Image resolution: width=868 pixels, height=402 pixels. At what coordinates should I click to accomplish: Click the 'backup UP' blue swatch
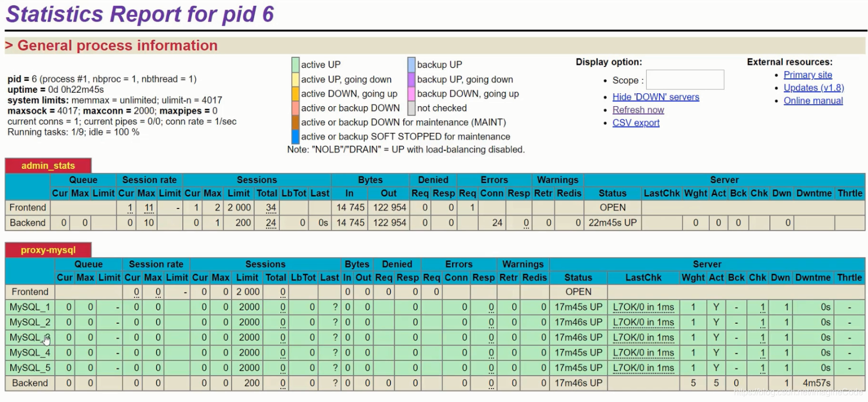(411, 64)
